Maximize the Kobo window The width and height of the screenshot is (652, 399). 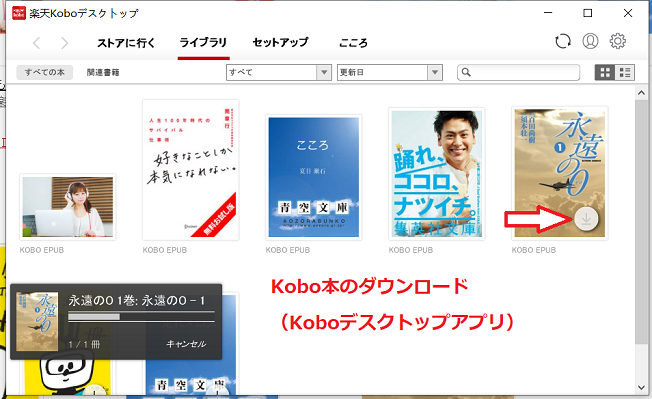[588, 13]
